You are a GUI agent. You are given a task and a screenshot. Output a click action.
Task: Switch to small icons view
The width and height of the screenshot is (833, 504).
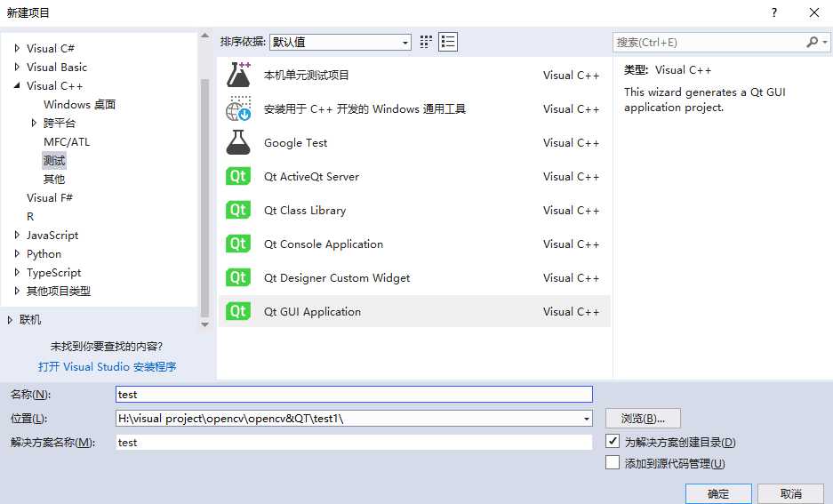coord(426,42)
